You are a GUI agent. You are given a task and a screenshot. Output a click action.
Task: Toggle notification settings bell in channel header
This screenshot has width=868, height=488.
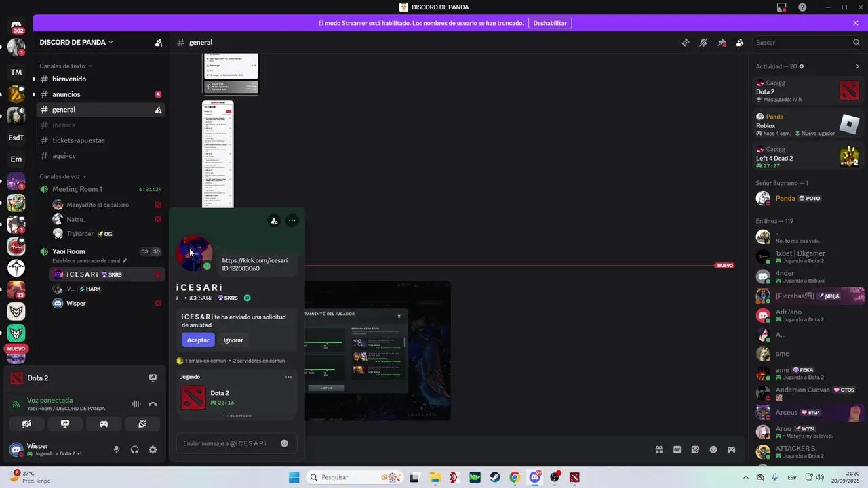click(x=703, y=42)
